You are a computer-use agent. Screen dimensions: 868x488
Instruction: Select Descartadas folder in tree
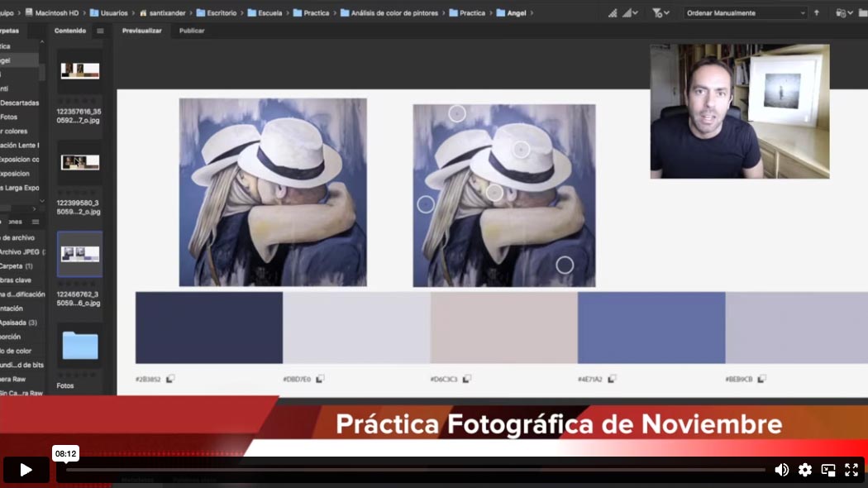coord(19,103)
